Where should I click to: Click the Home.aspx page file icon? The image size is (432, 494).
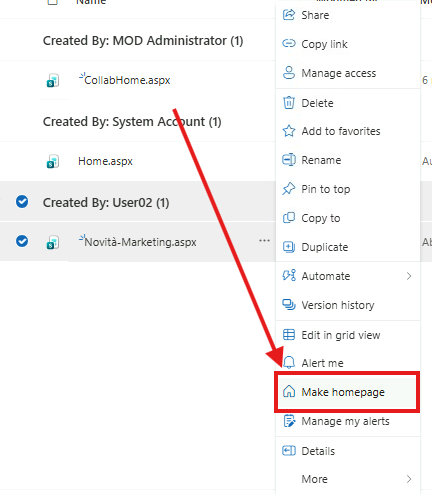53,162
